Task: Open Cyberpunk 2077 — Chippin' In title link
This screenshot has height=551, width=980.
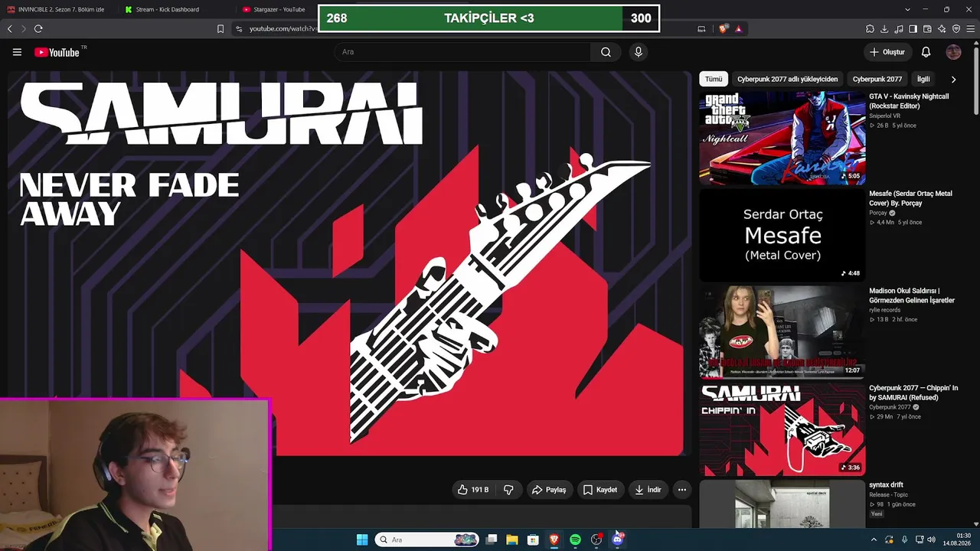Action: point(913,393)
